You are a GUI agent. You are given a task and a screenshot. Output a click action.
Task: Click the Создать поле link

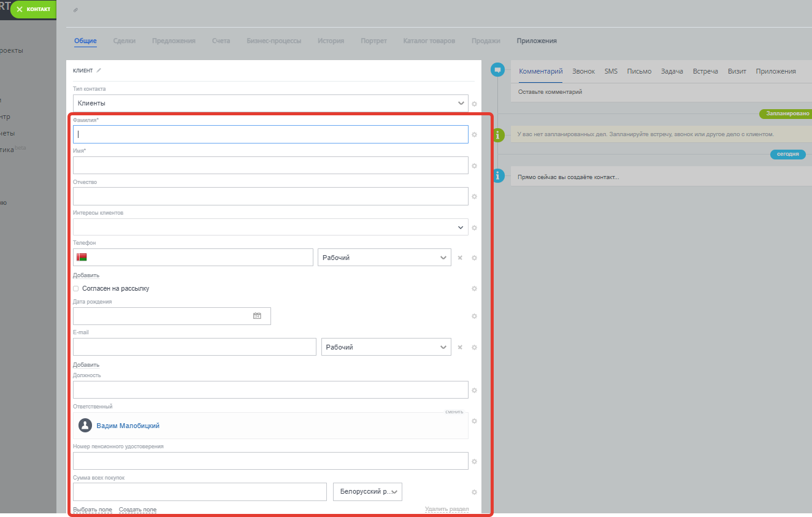click(x=137, y=510)
